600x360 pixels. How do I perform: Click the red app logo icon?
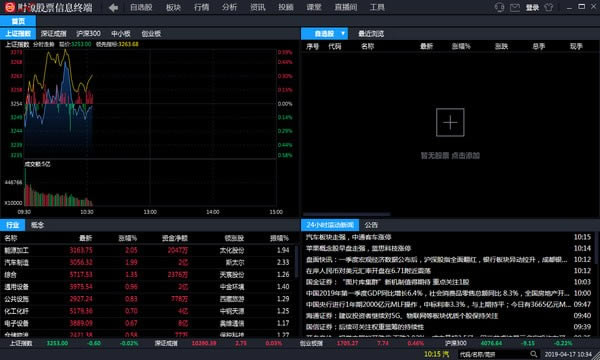pyautogui.click(x=9, y=7)
